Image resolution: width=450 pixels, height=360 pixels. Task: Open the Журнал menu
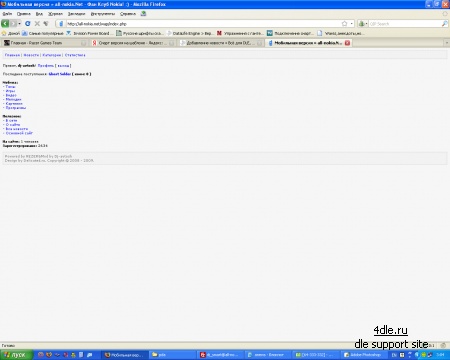point(55,14)
